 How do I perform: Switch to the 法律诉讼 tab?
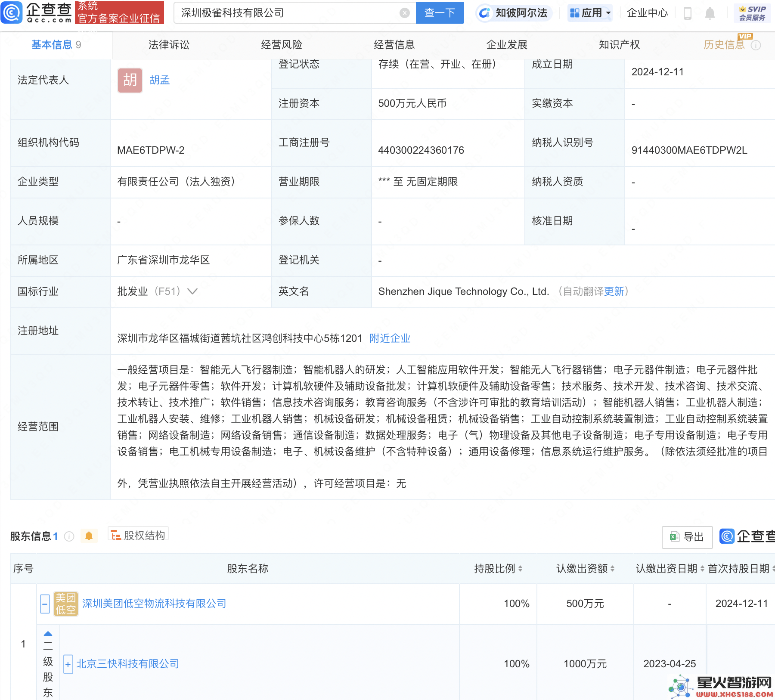point(169,45)
